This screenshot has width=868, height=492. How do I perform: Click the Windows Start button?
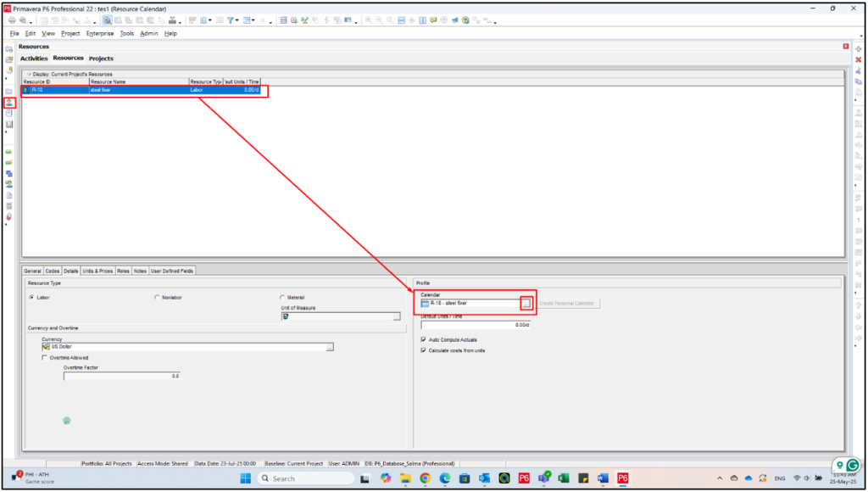(245, 478)
